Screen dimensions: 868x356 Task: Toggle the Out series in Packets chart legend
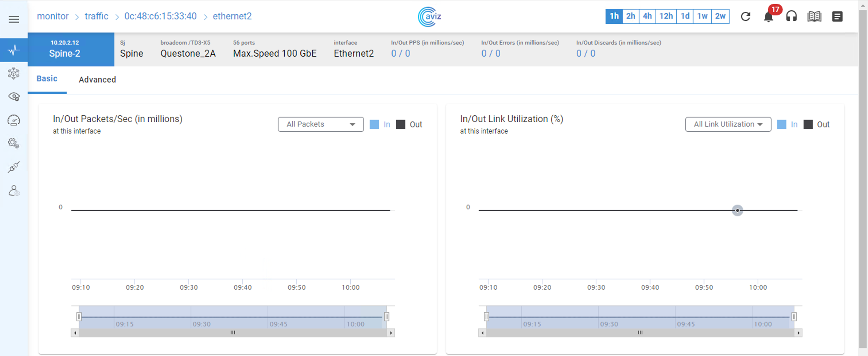(409, 124)
